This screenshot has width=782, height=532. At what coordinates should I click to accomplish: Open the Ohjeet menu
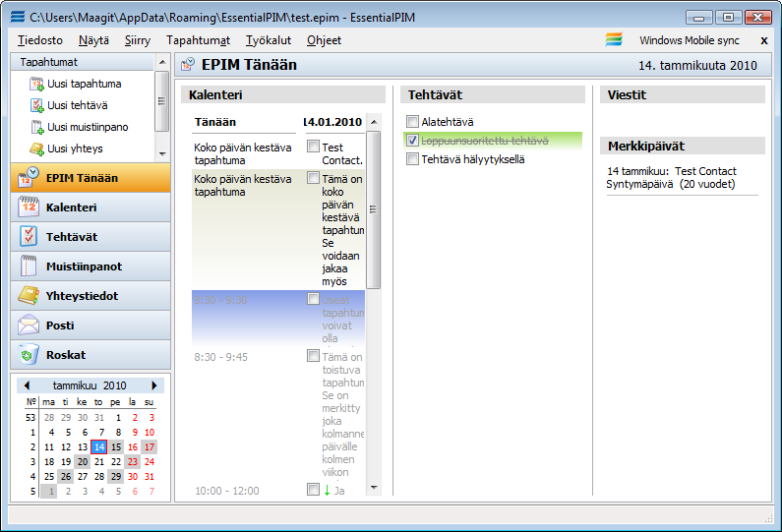coord(325,40)
